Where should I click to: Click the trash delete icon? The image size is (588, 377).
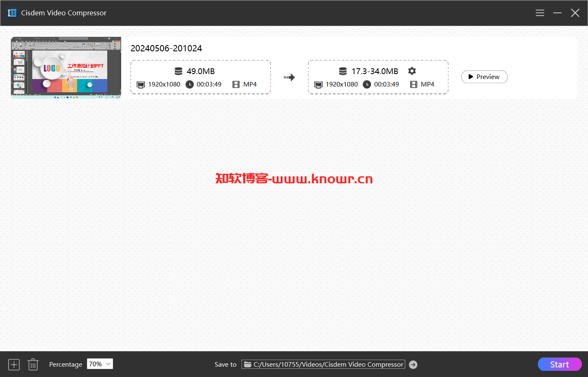(x=33, y=365)
